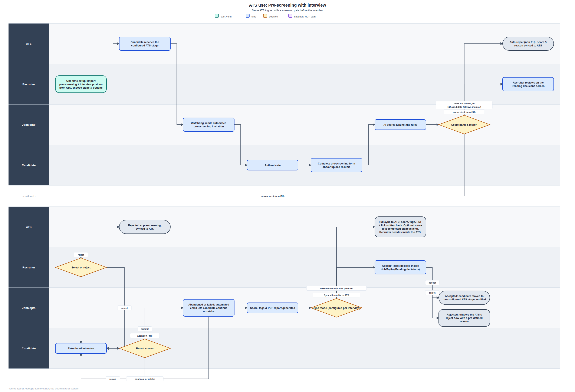Image resolution: width=575 pixels, height=392 pixels.
Task: Click the JobMojito lane header beside the 'select' label
Action: click(x=29, y=308)
